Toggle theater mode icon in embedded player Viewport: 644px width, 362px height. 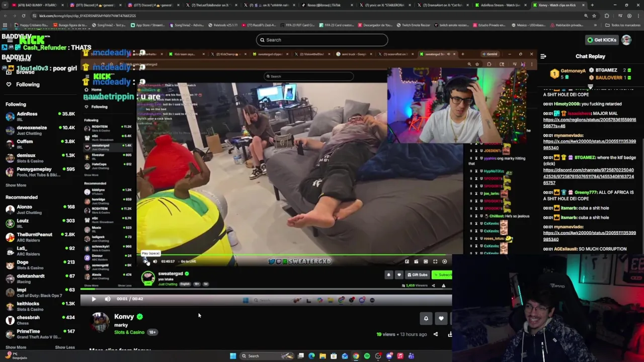(426, 261)
